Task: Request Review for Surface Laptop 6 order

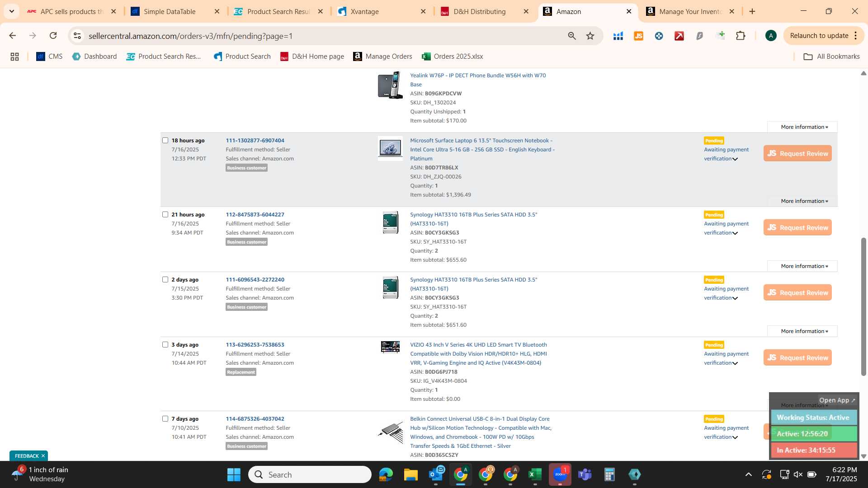Action: pos(797,154)
